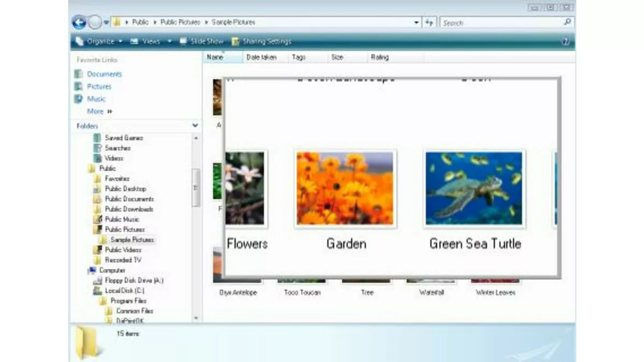Click the refresh icon beside address bar
644x362 pixels.
coord(429,23)
